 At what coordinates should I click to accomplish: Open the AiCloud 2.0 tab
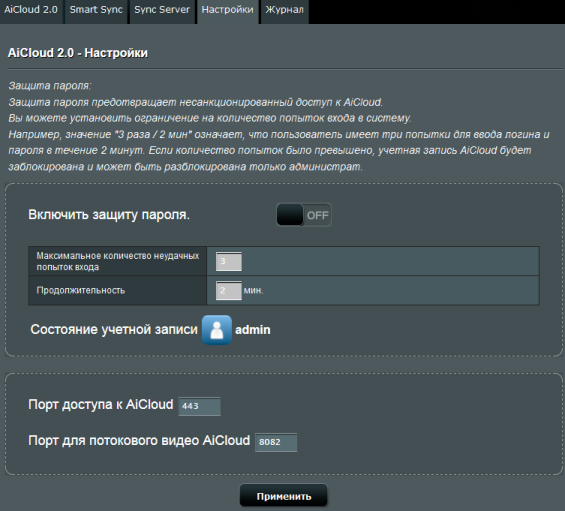(x=31, y=11)
